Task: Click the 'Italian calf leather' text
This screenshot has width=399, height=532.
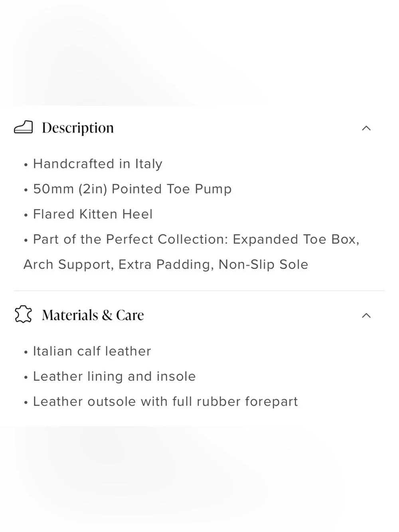Action: click(92, 351)
